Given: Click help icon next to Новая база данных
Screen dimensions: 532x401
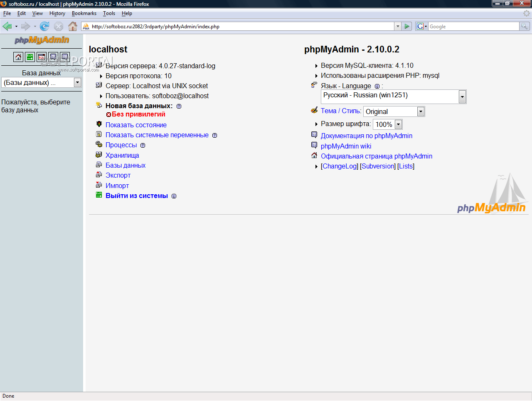Looking at the screenshot, I should tap(179, 106).
